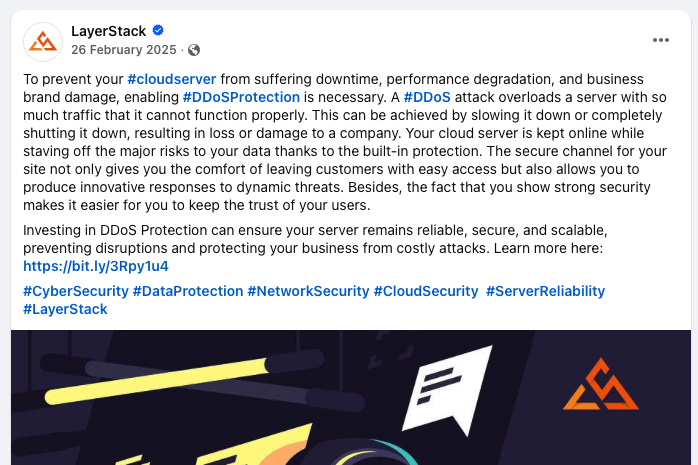Open the bit.ly/3Rpy1u4 link

(x=96, y=266)
